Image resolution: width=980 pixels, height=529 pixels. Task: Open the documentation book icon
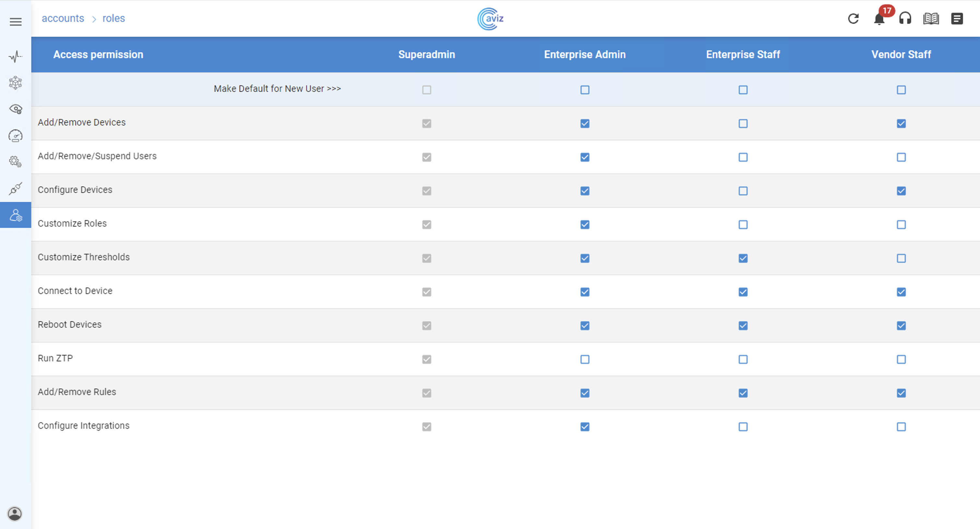[x=931, y=18]
